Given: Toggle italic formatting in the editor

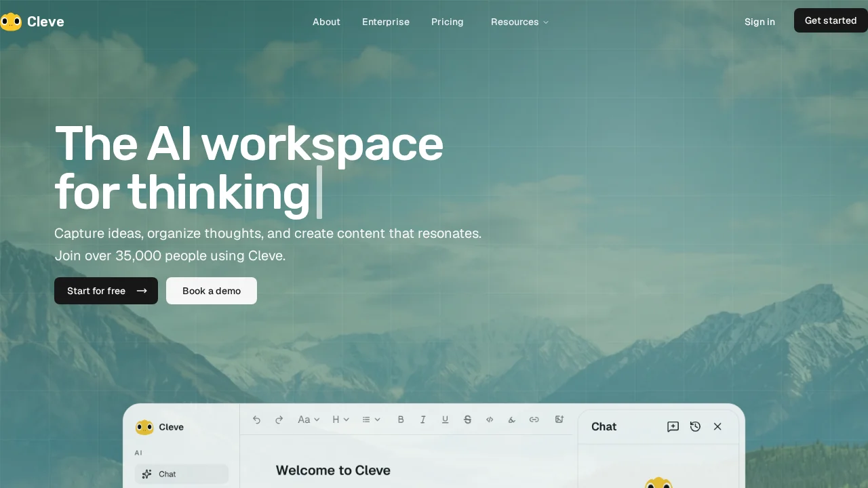Looking at the screenshot, I should (x=422, y=420).
